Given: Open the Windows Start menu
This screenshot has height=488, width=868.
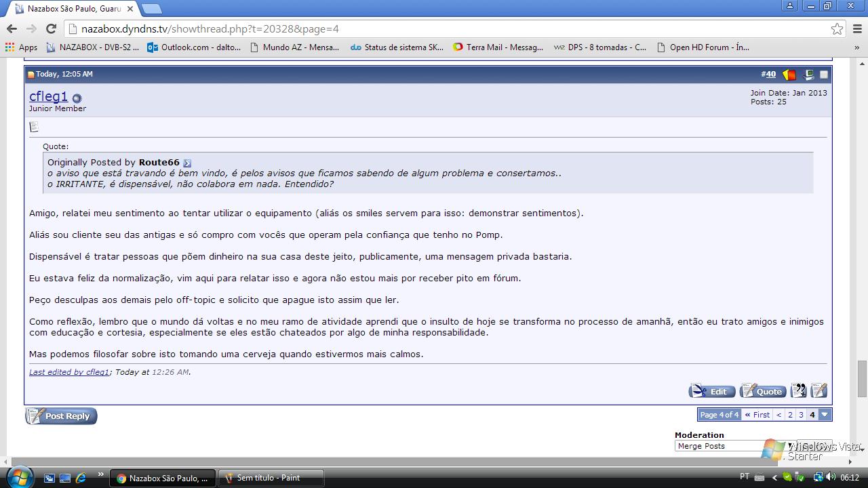Looking at the screenshot, I should [x=19, y=477].
